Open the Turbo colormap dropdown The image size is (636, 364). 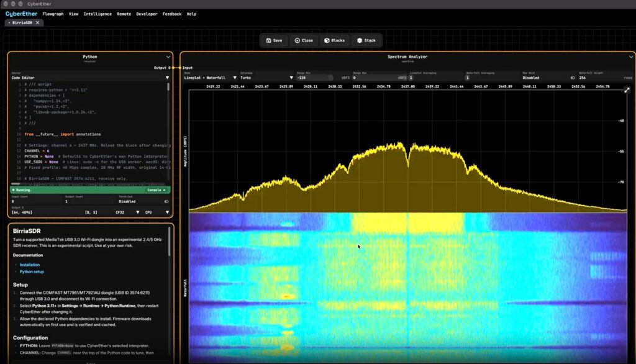pyautogui.click(x=266, y=78)
